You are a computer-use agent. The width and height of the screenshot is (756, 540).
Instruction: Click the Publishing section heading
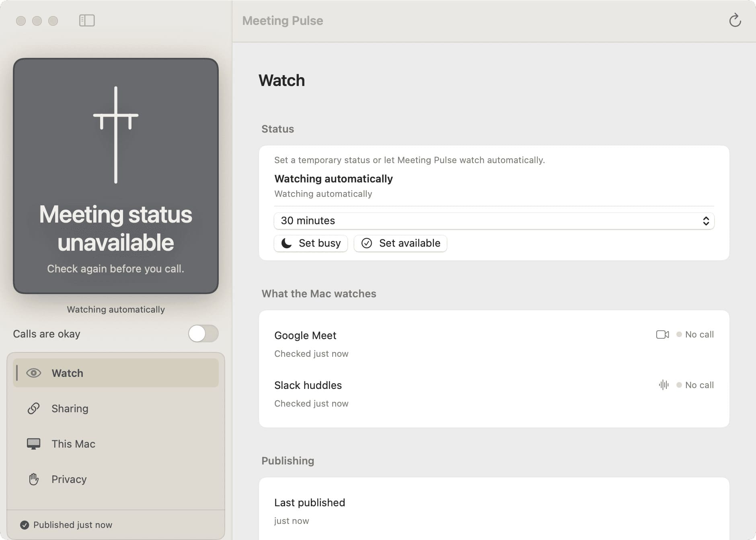click(x=288, y=461)
